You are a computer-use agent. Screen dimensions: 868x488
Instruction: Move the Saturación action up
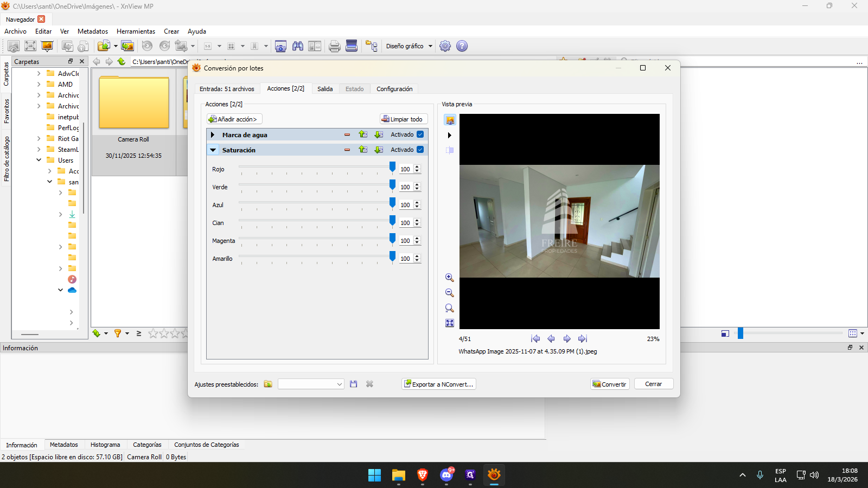(x=363, y=150)
